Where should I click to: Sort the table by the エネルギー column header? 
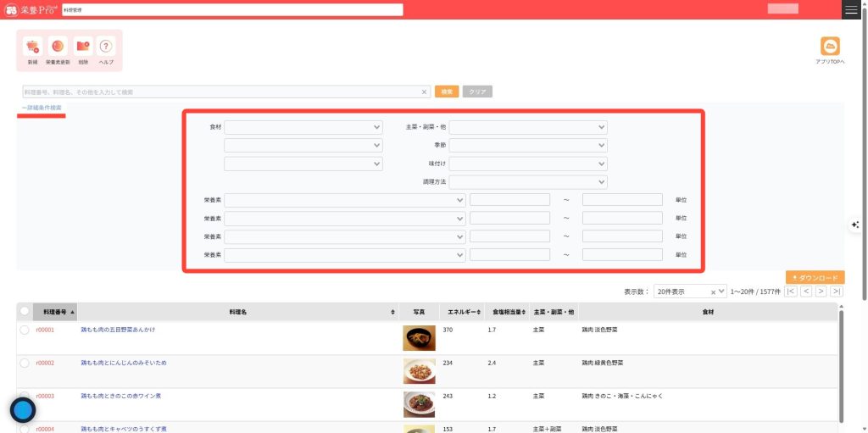pos(464,312)
